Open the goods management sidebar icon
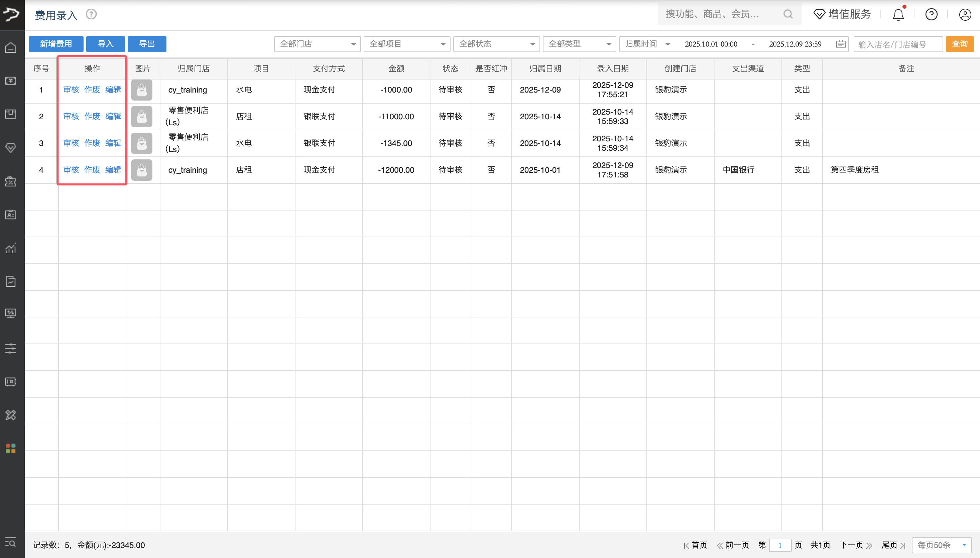The width and height of the screenshot is (980, 558). (11, 114)
